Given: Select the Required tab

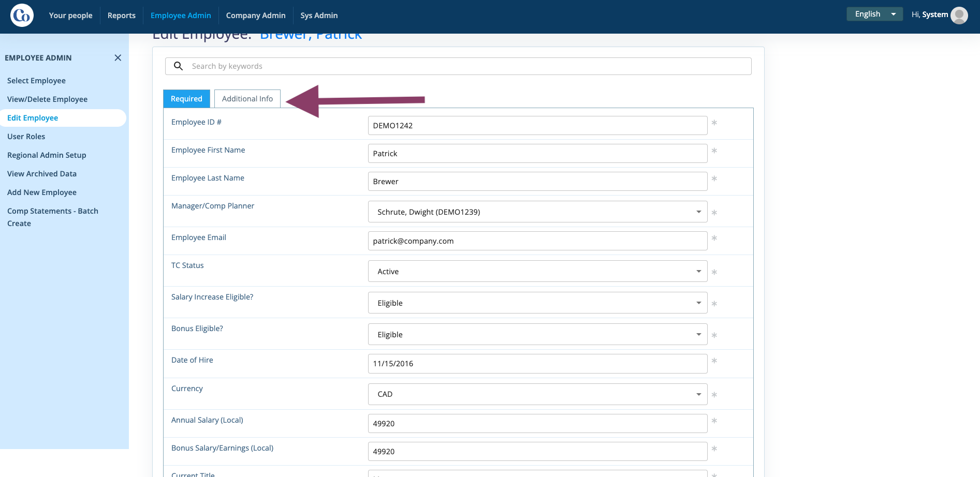Looking at the screenshot, I should point(186,99).
